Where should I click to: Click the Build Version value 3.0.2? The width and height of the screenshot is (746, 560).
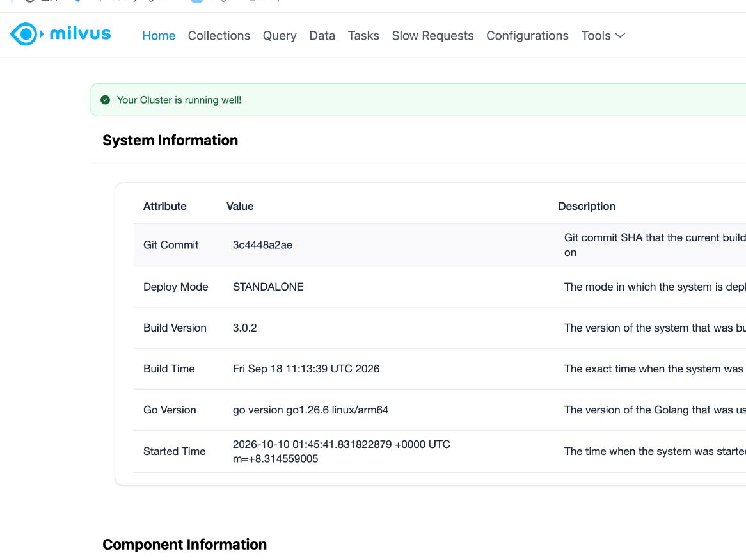244,328
